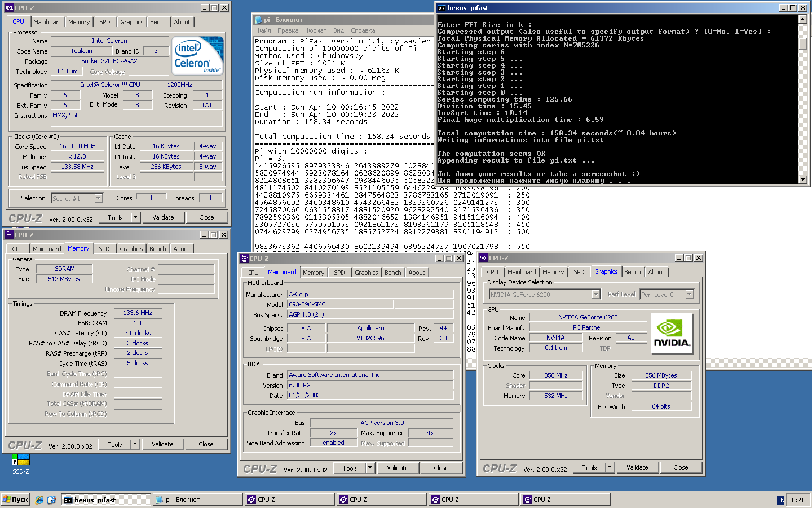Image resolution: width=812 pixels, height=508 pixels.
Task: Open Tools dropdown arrow in Graphics window
Action: coord(610,467)
